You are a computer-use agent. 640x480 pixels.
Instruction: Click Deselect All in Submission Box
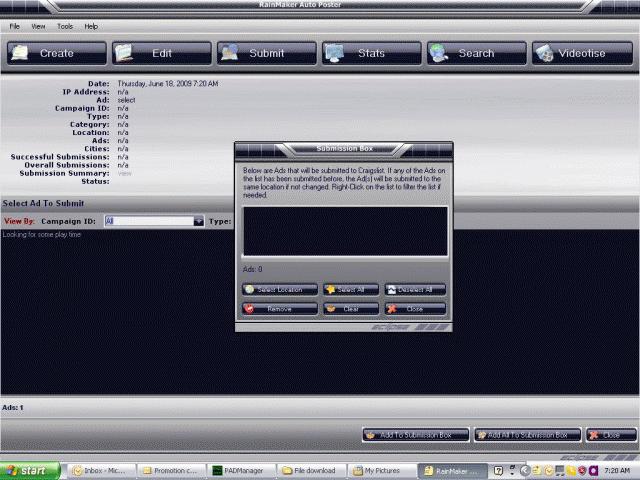click(x=415, y=289)
